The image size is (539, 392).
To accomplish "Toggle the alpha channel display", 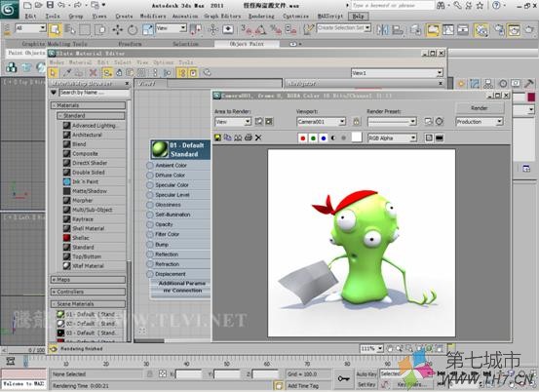I will pos(333,138).
